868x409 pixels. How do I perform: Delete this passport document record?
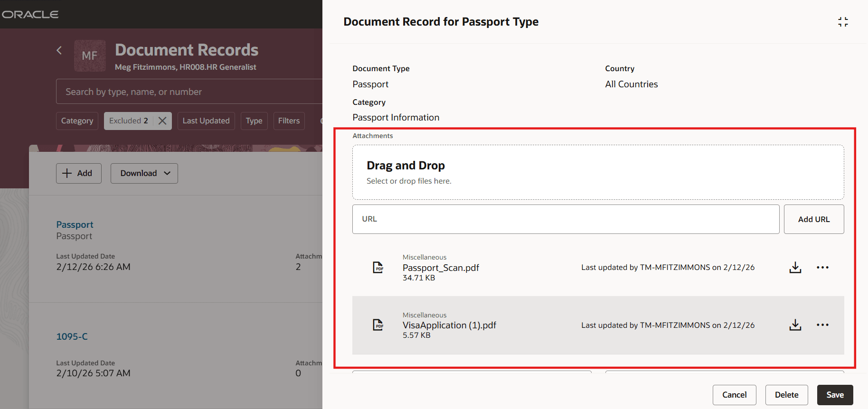coord(786,395)
